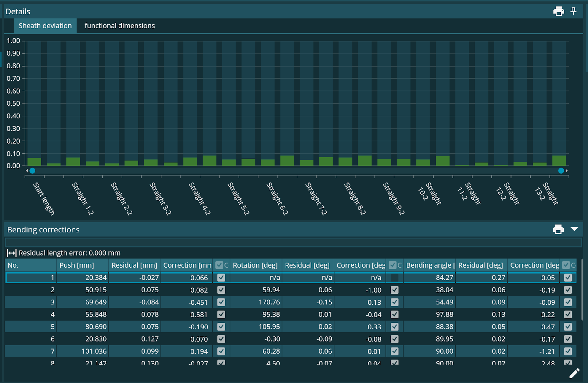Viewport: 588px width, 383px height.
Task: Click the chart scroll right arrow
Action: pos(567,171)
